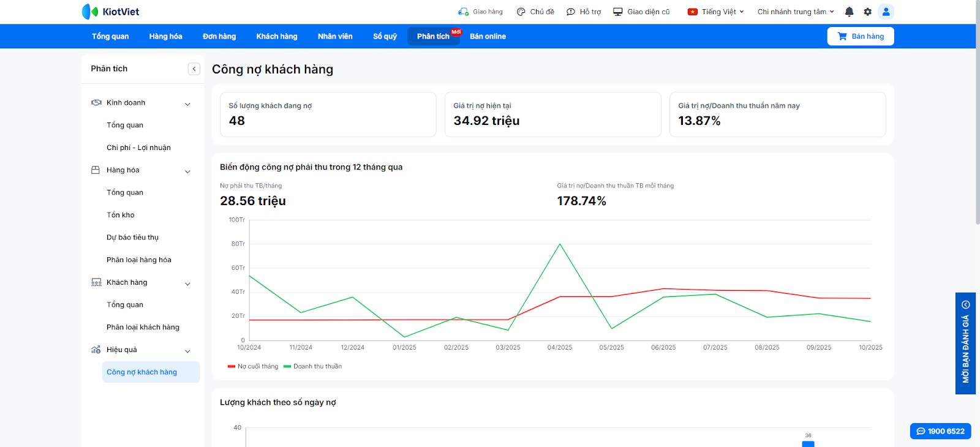980x447 pixels.
Task: Open the Mời bạn đánh giá side tab
Action: tap(965, 344)
